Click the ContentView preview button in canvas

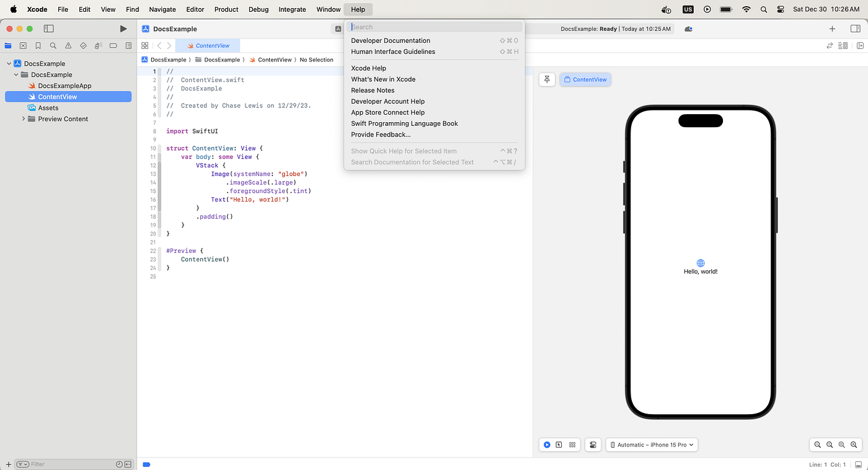click(585, 79)
